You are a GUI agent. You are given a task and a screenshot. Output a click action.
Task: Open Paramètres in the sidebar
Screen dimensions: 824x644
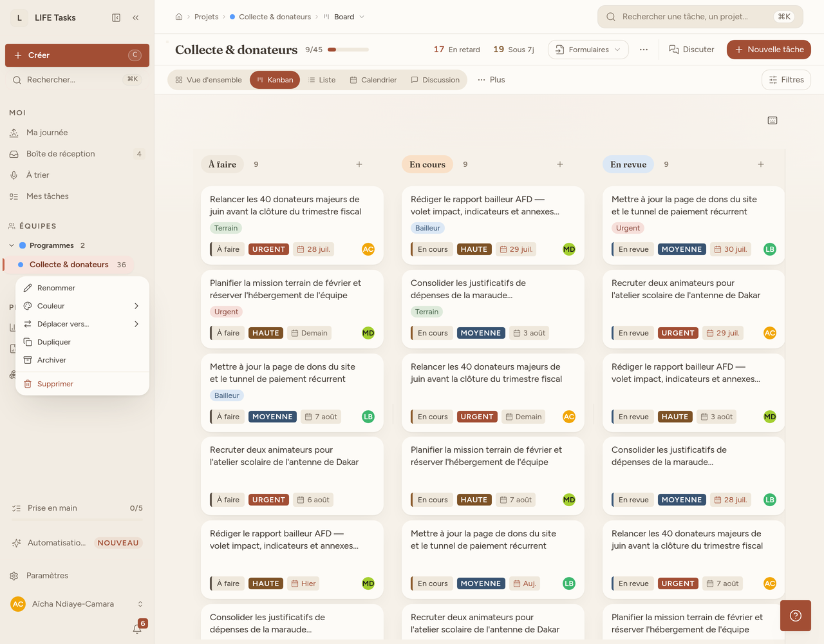(77, 576)
